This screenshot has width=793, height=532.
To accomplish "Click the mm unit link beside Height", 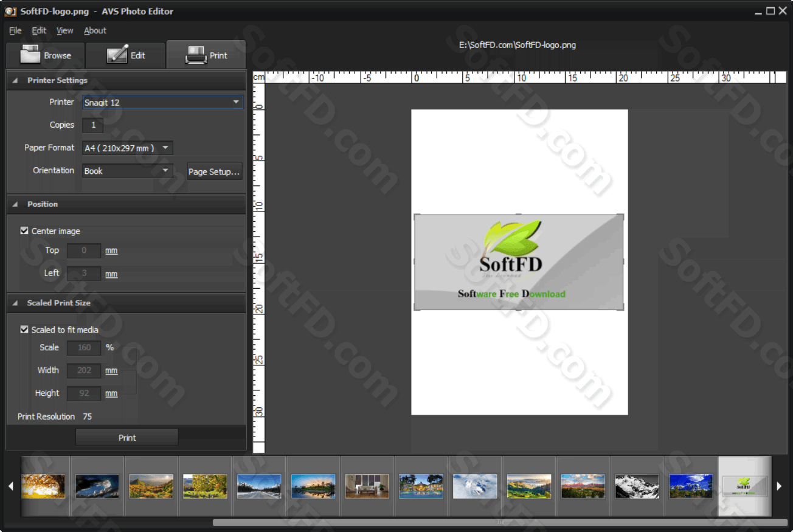I will click(x=111, y=393).
